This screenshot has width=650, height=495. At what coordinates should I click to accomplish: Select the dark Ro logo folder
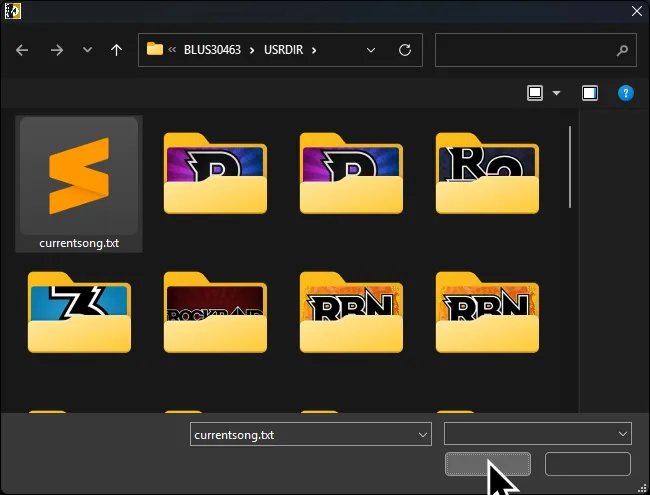[x=487, y=173]
